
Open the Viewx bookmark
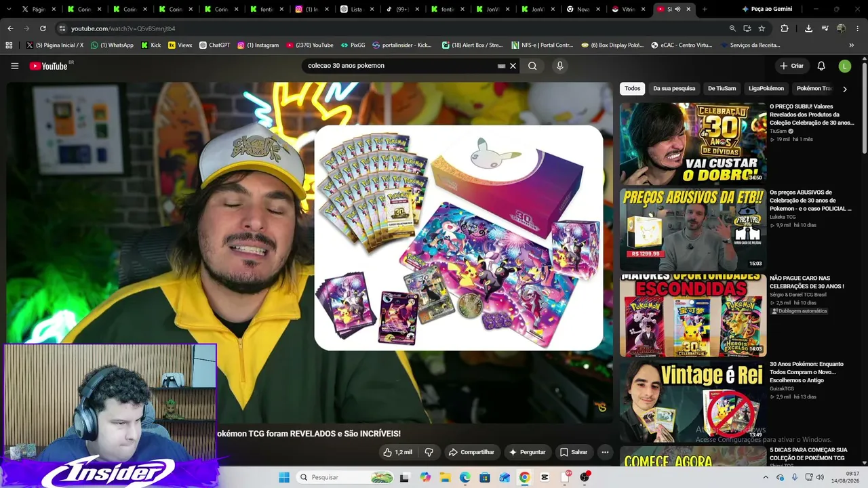click(180, 45)
